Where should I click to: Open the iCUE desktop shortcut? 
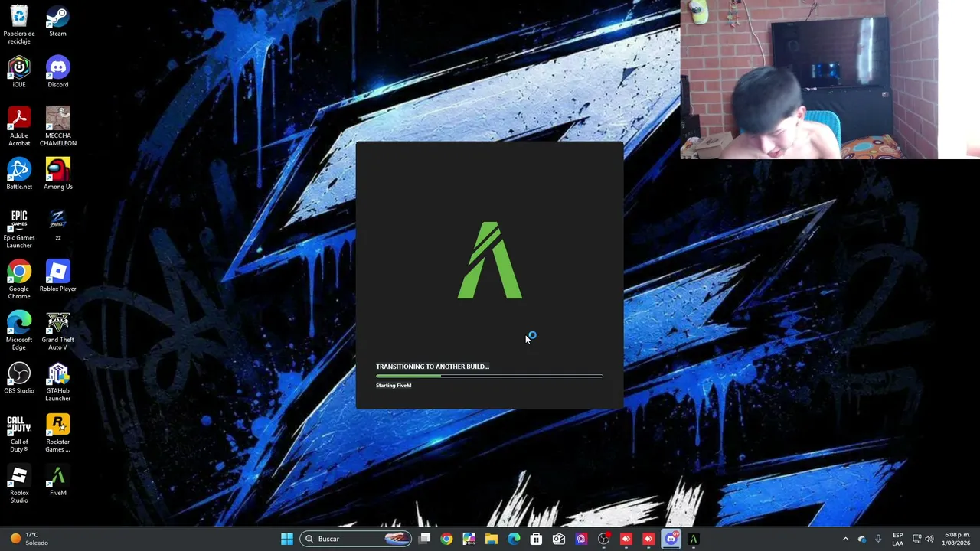point(19,72)
